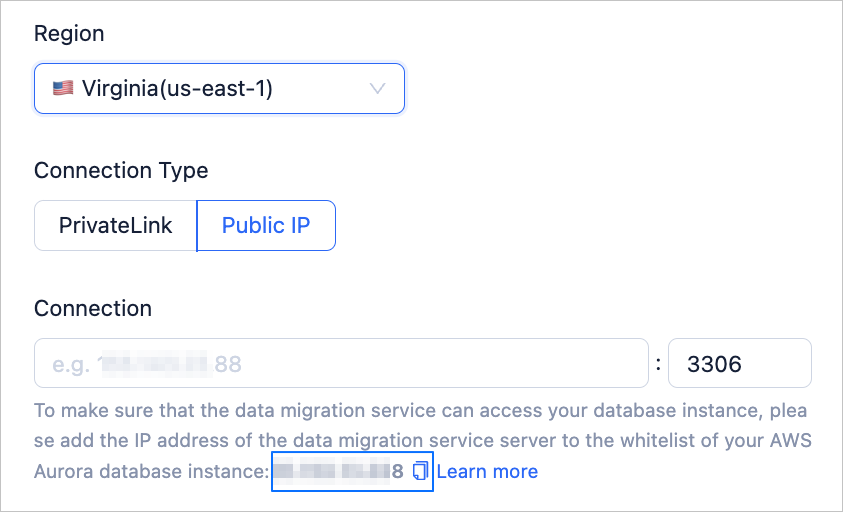Expand the Region dropdown chevron arrow

pyautogui.click(x=378, y=89)
